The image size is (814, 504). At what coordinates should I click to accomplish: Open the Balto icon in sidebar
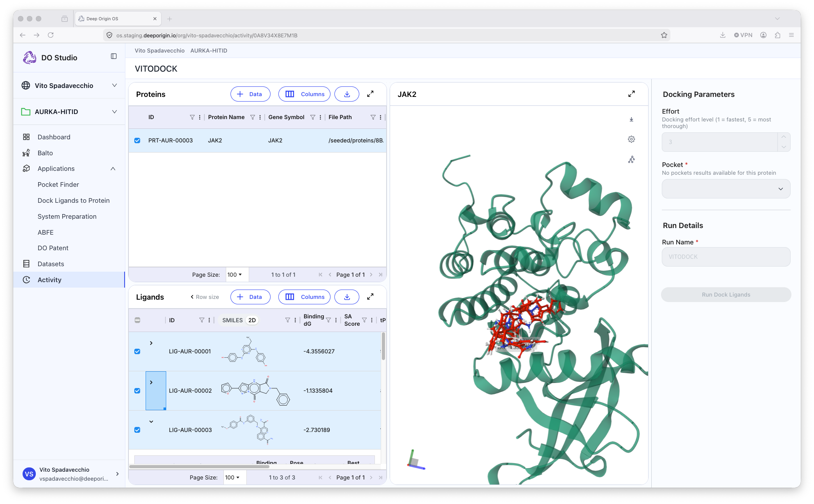point(26,153)
